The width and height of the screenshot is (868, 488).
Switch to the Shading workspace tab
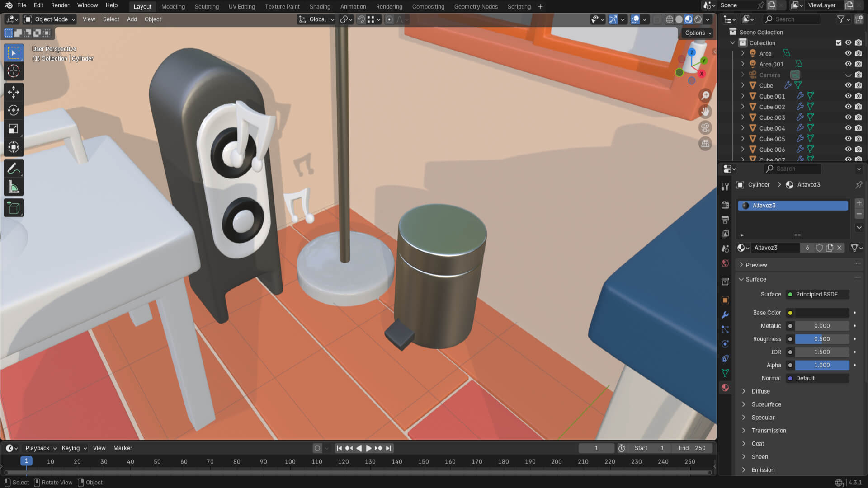click(320, 7)
